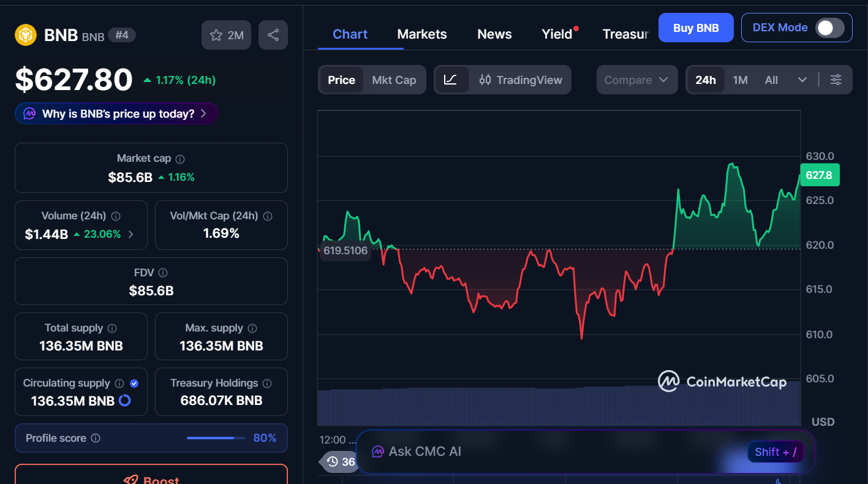Open chart settings sliders icon
The image size is (868, 484).
point(836,80)
